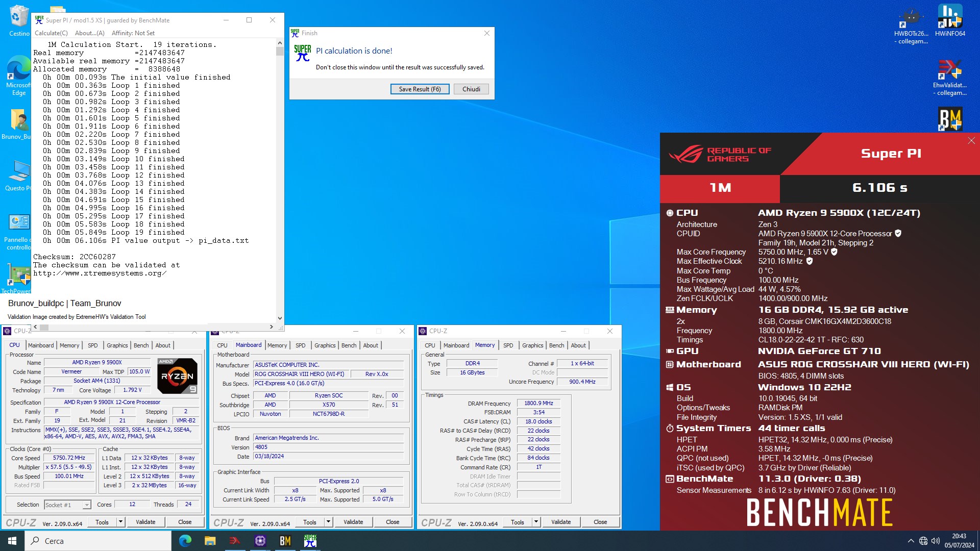The width and height of the screenshot is (980, 551).
Task: Open the Windows Start menu
Action: tap(12, 541)
